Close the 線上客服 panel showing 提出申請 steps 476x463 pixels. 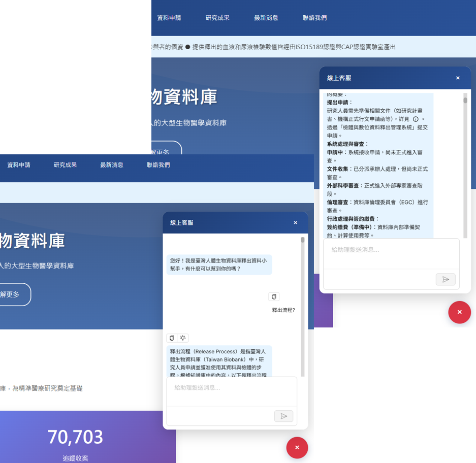tap(457, 78)
